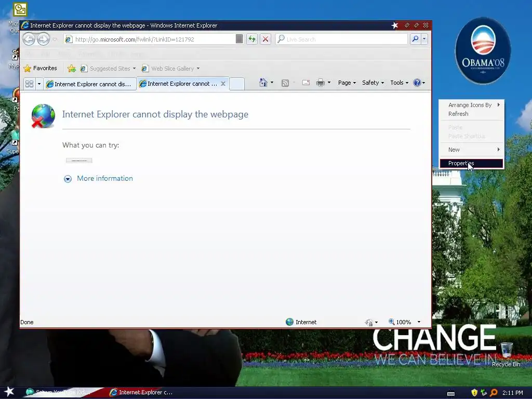Click the browser Back arrow button
The height and width of the screenshot is (399, 532).
pos(29,39)
